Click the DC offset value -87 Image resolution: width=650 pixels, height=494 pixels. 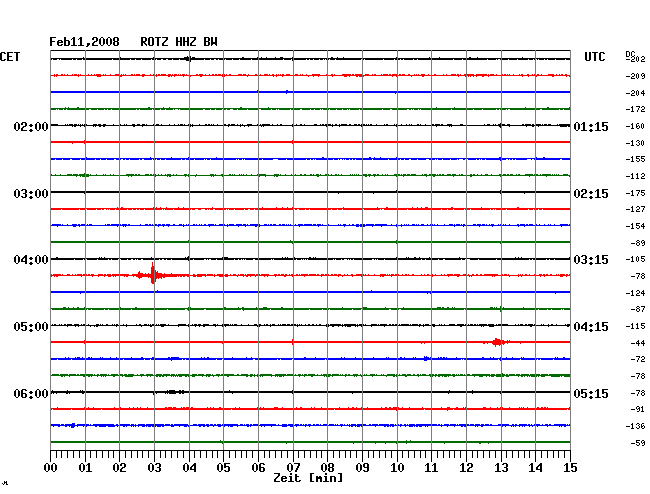click(x=638, y=309)
